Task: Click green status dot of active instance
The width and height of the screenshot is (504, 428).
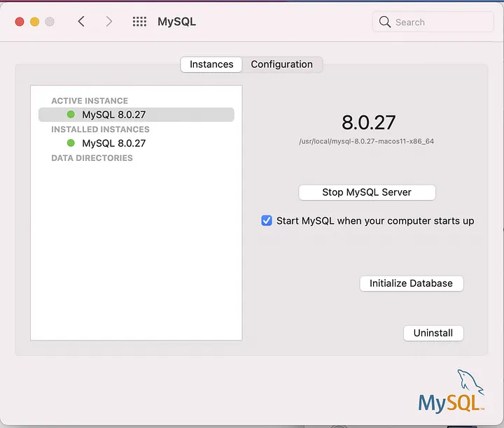Action: [71, 114]
